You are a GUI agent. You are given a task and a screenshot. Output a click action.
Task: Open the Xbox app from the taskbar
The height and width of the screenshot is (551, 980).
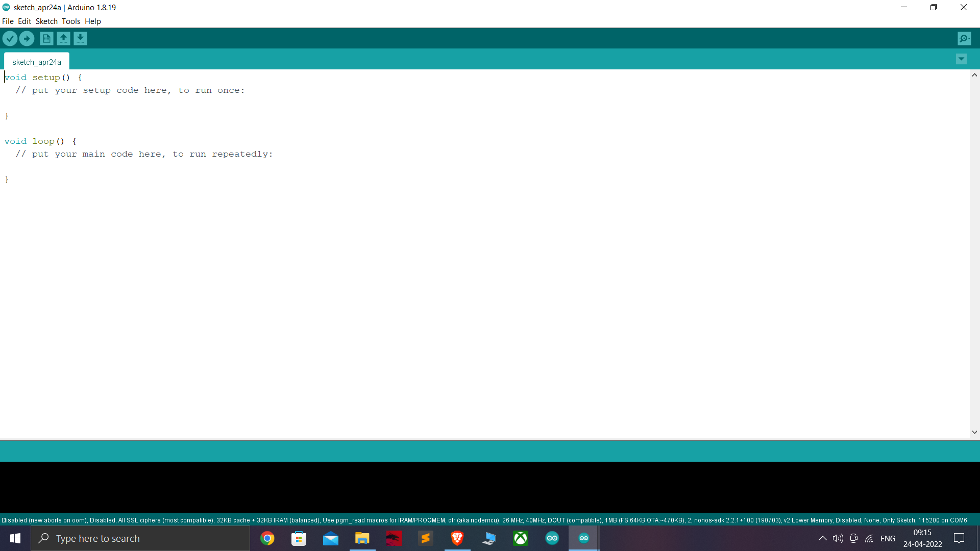[521, 538]
